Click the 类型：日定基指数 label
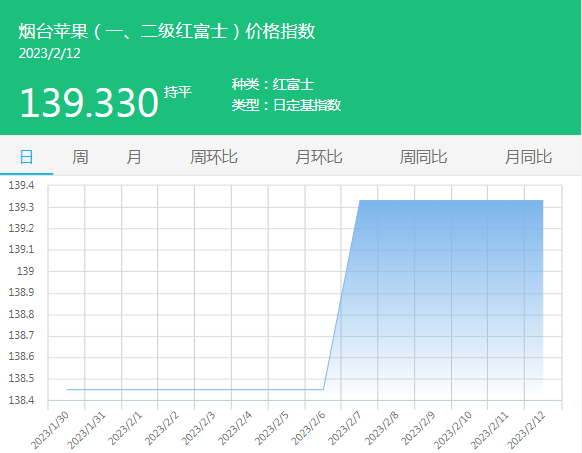This screenshot has width=582, height=453. coord(286,105)
